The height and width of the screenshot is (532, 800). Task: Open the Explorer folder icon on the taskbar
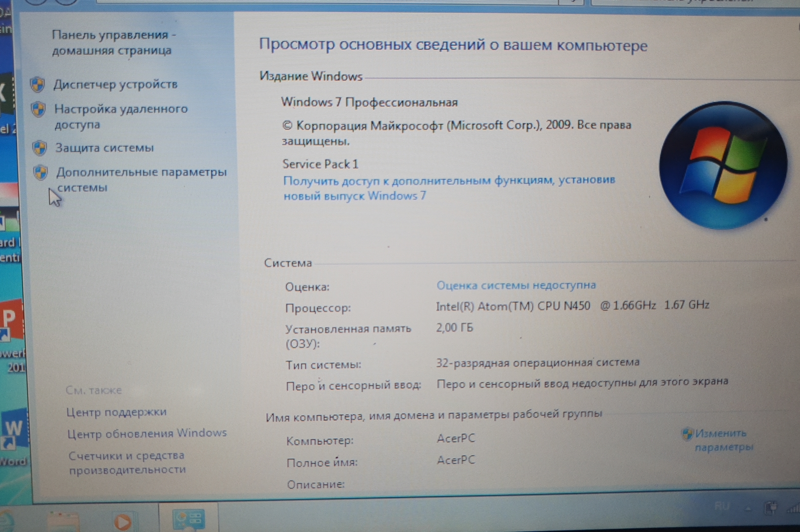coord(63,521)
